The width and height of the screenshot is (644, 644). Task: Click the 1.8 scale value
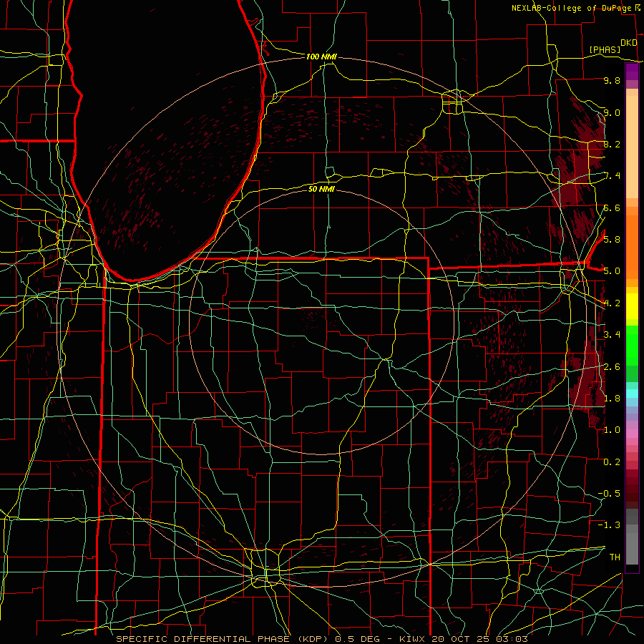pos(612,399)
